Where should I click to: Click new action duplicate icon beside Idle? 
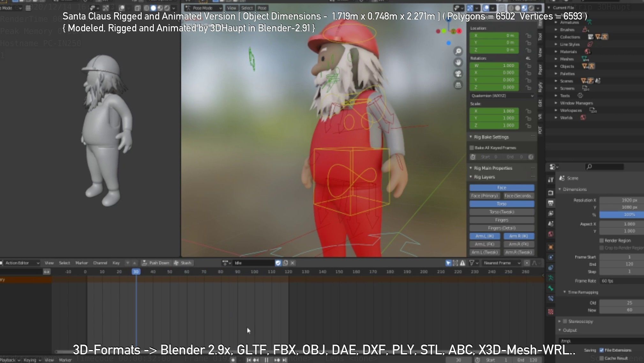tap(285, 263)
